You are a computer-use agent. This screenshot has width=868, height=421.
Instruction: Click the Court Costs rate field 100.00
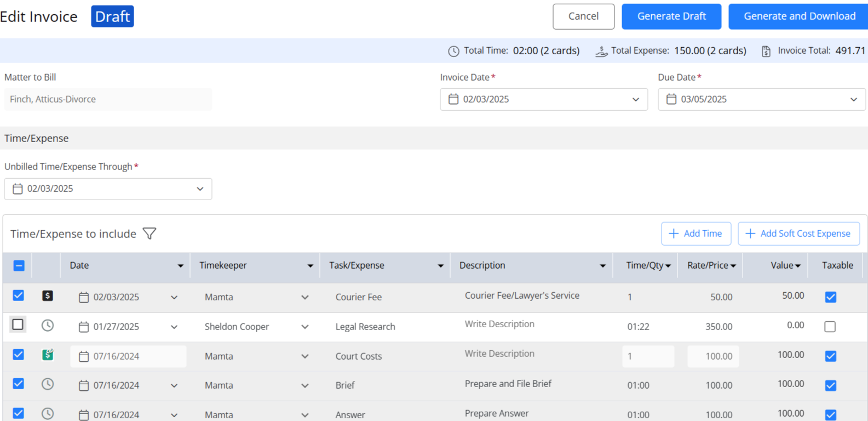pos(713,356)
